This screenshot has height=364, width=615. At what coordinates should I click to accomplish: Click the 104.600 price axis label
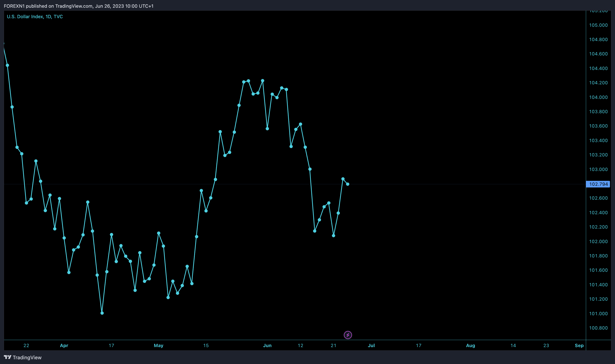[x=598, y=54]
